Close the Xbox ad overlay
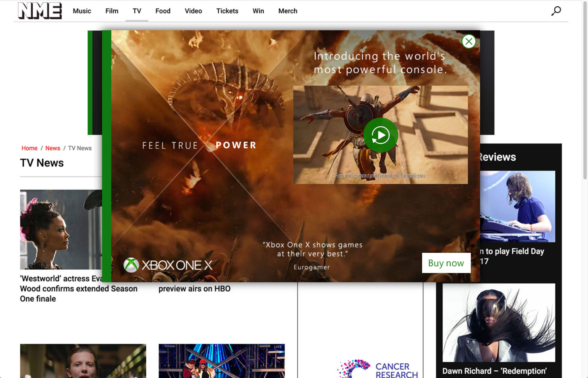Image resolution: width=588 pixels, height=378 pixels. coord(469,41)
